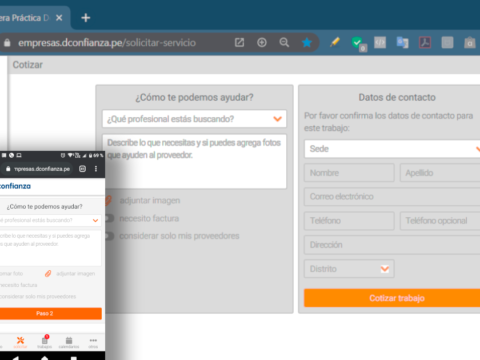Tap the Android home navigation button

click(x=45, y=358)
